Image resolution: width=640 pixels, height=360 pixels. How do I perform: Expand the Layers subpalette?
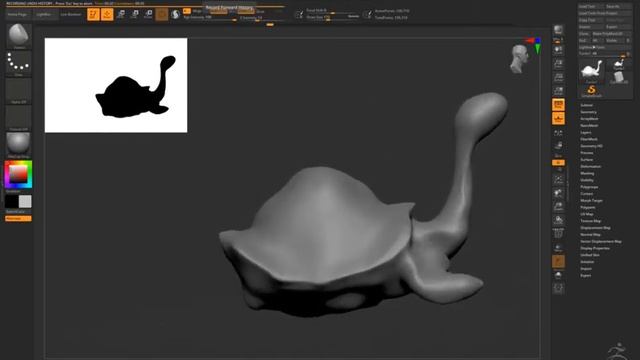[x=586, y=132]
